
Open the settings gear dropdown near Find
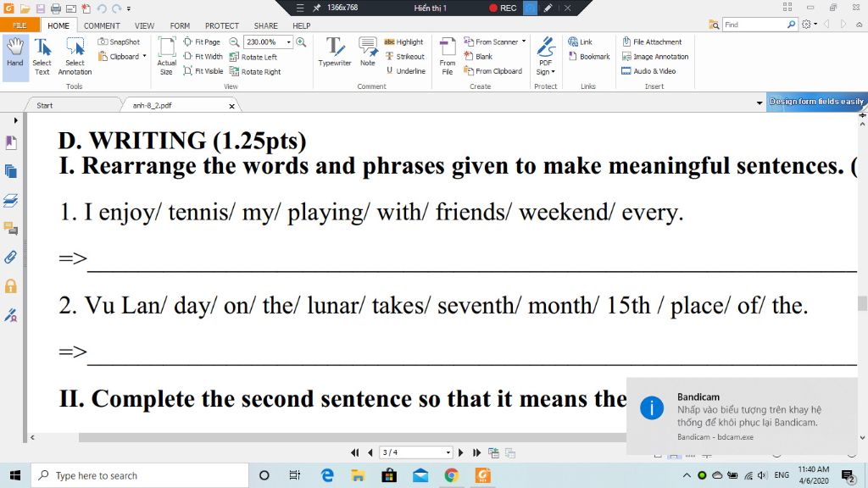(x=809, y=25)
